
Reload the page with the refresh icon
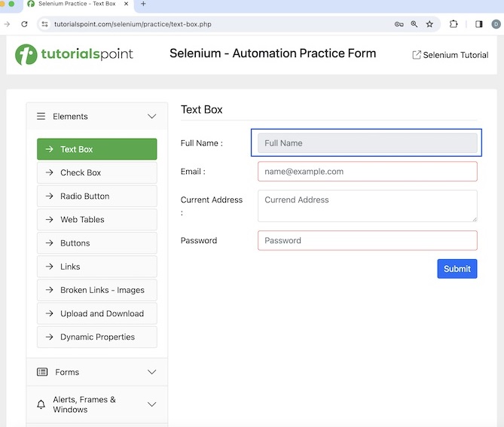(24, 24)
